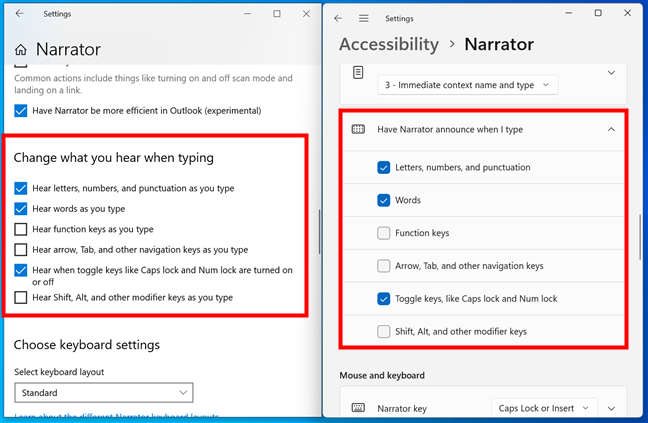
Task: Maximize the left Settings window
Action: (x=277, y=14)
